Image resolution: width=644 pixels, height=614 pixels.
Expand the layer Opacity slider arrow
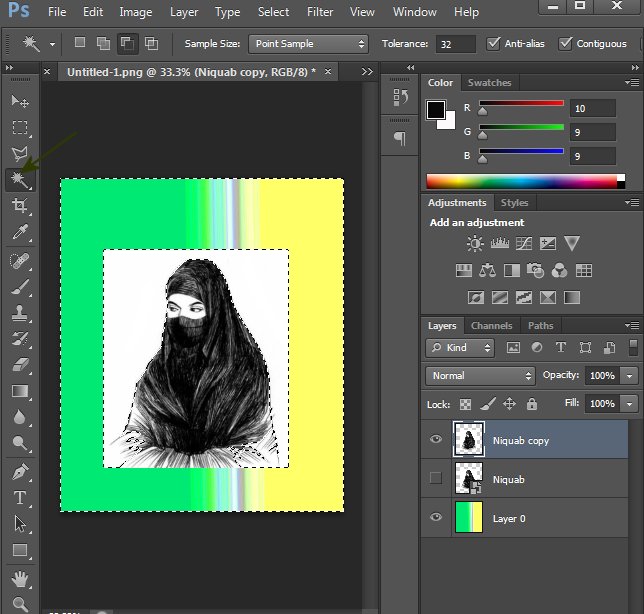tap(629, 376)
